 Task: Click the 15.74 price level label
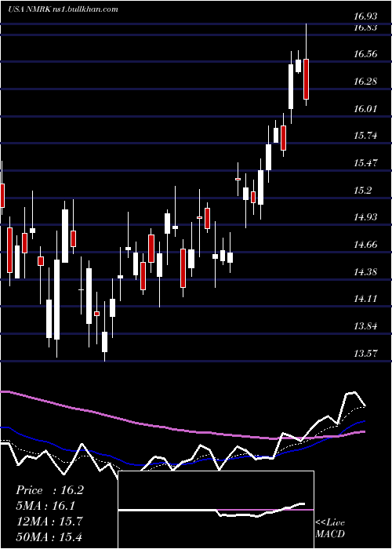click(365, 136)
